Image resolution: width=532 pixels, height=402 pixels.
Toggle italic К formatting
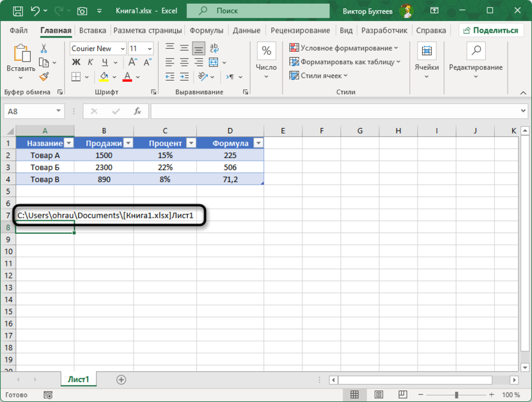90,62
